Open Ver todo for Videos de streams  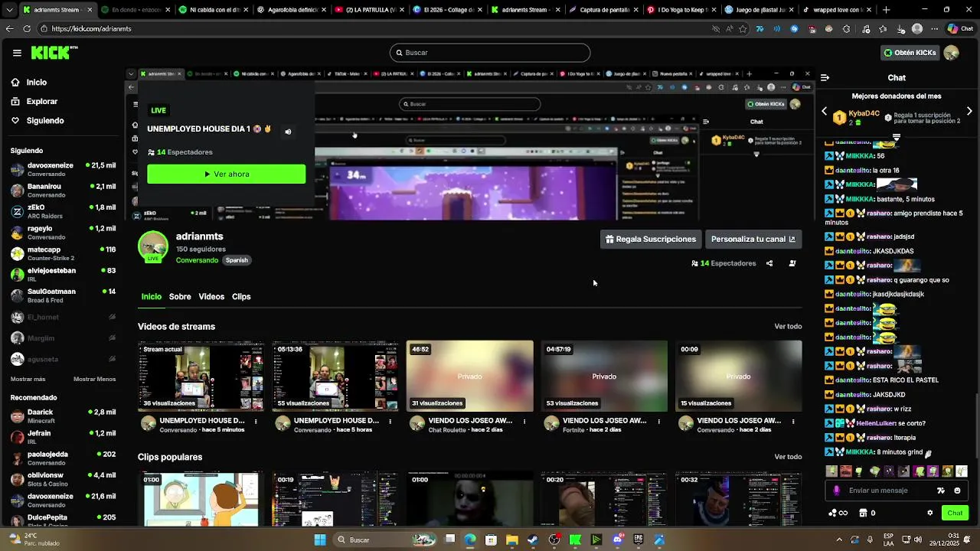[788, 327]
